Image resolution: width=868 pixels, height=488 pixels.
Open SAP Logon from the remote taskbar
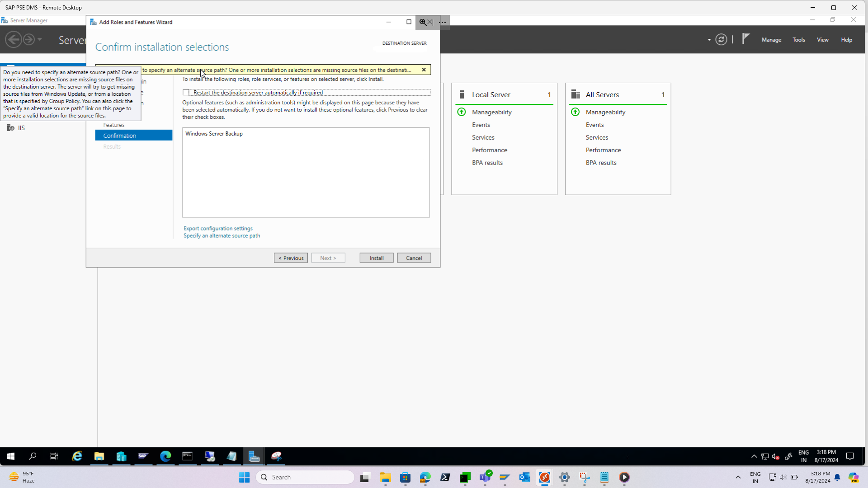(143, 456)
